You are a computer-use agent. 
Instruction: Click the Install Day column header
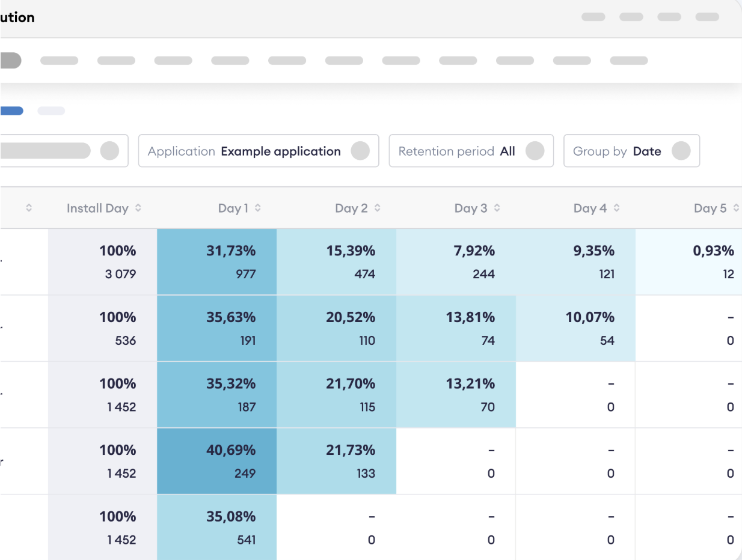tap(98, 208)
